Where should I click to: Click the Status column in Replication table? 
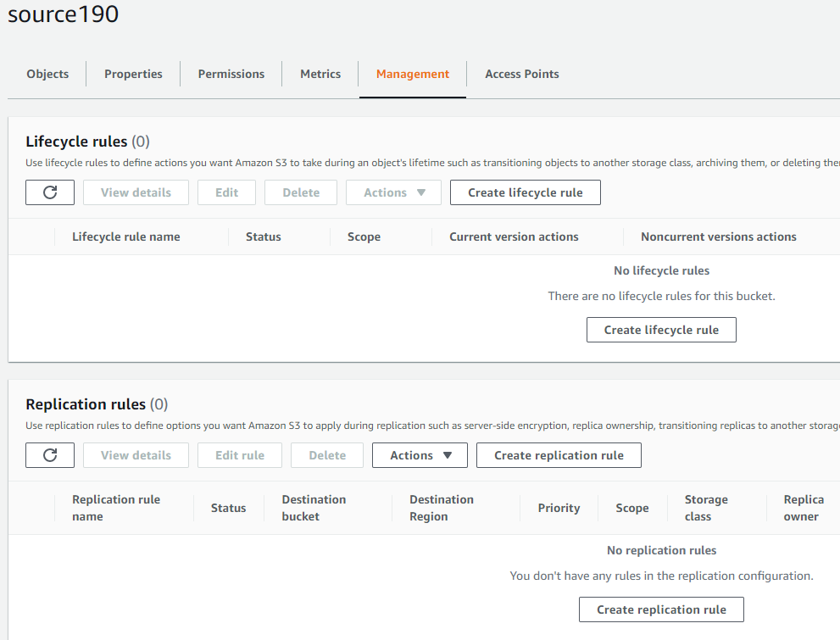click(228, 508)
